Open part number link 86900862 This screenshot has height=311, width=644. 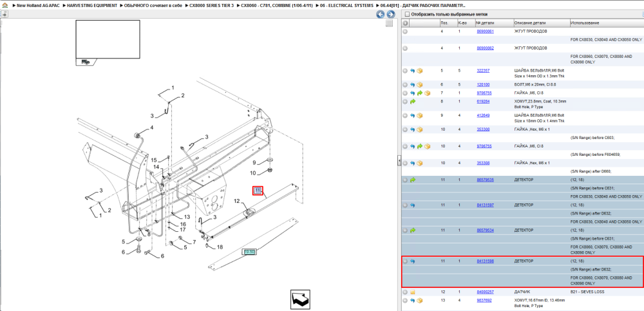pos(485,48)
